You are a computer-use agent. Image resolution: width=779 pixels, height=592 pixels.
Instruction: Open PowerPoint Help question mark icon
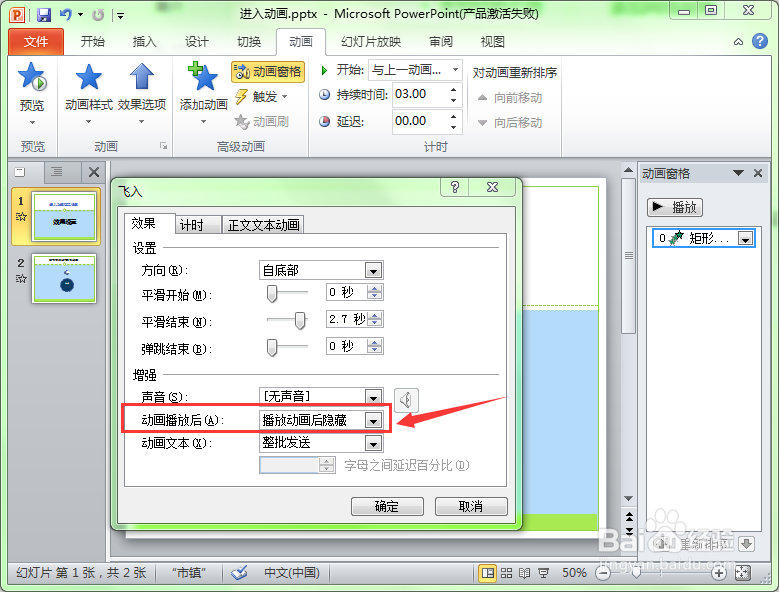760,41
